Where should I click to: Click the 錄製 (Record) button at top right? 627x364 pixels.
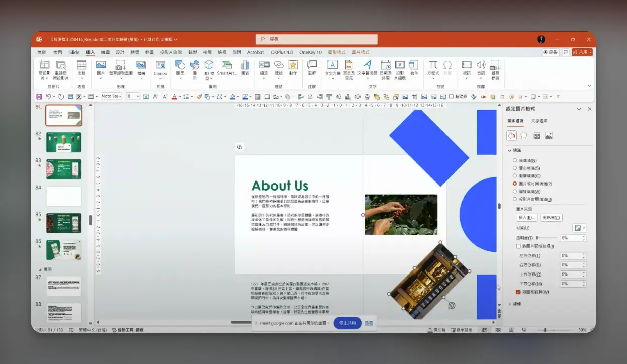551,52
